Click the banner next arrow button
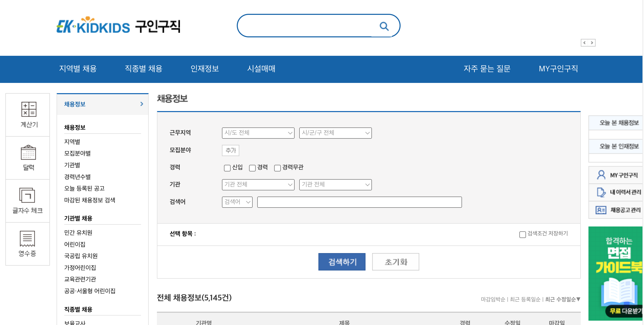 (592, 43)
